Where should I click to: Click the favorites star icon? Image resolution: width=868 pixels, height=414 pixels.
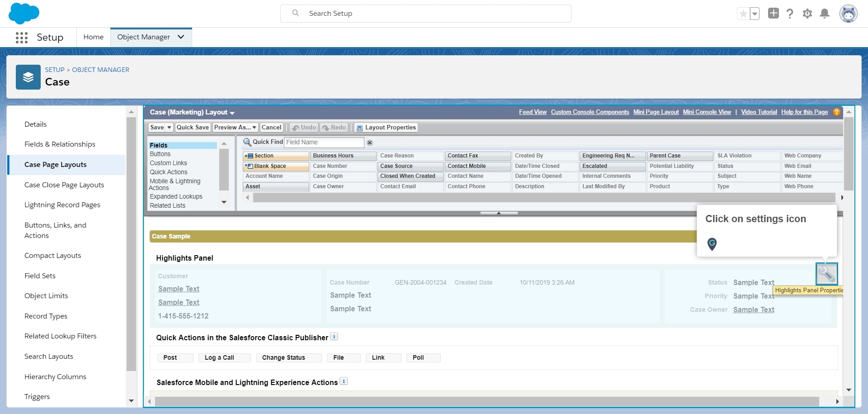coord(743,14)
